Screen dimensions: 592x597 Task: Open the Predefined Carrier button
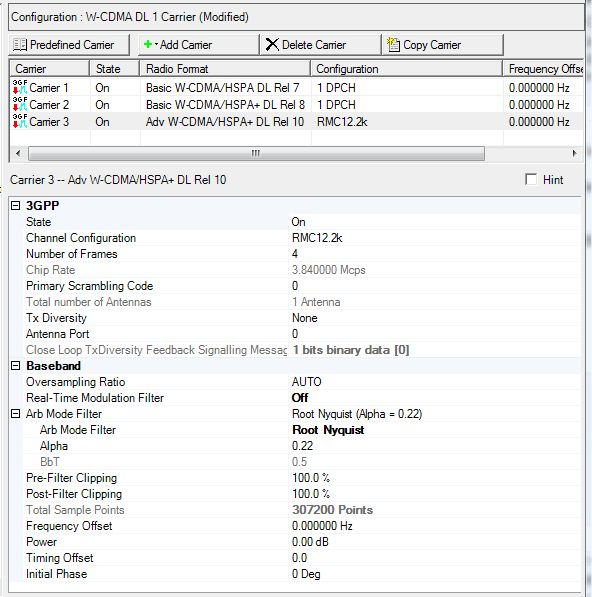tap(69, 45)
